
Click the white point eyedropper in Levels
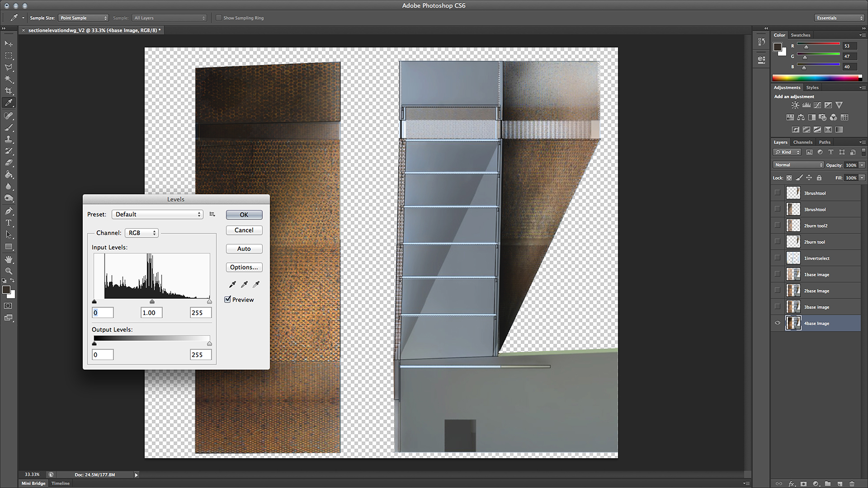[256, 284]
